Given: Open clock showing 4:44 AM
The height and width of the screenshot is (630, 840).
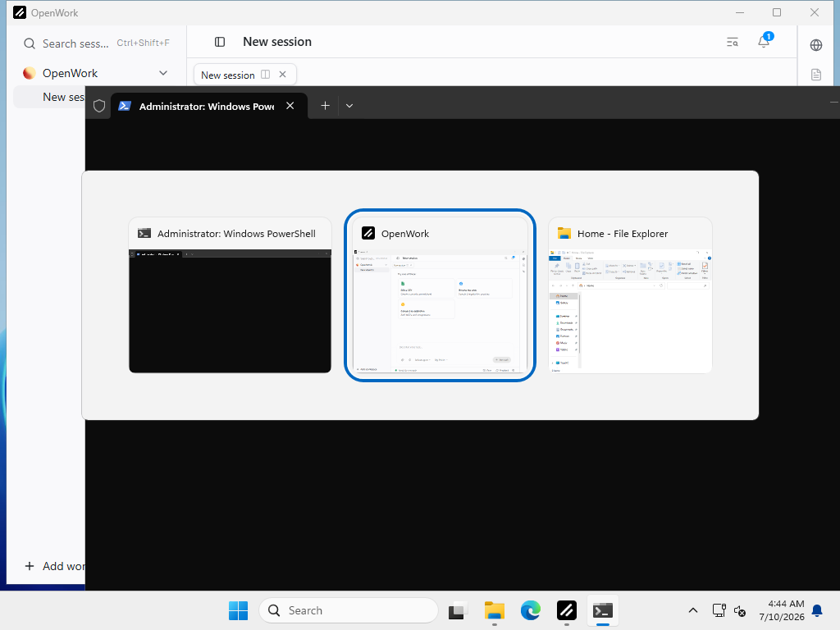Looking at the screenshot, I should pyautogui.click(x=782, y=610).
